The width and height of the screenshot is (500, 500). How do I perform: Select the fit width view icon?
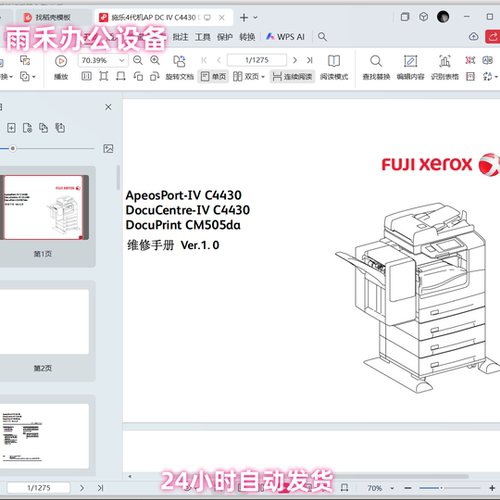[121, 77]
